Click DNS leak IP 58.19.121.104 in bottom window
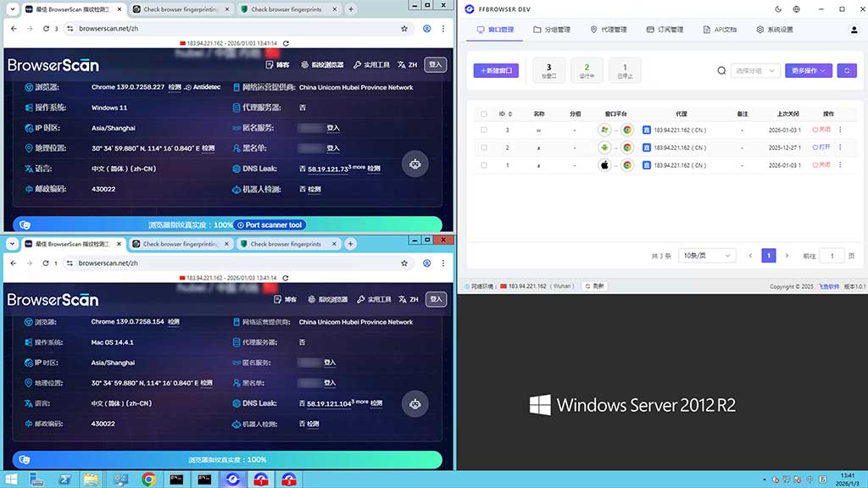 click(329, 404)
